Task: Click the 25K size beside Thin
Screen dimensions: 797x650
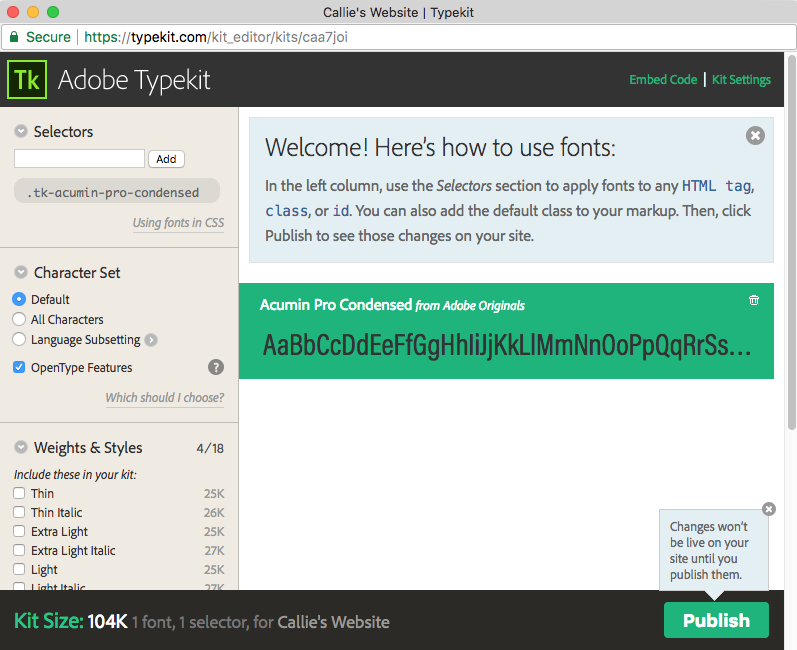Action: pos(214,493)
